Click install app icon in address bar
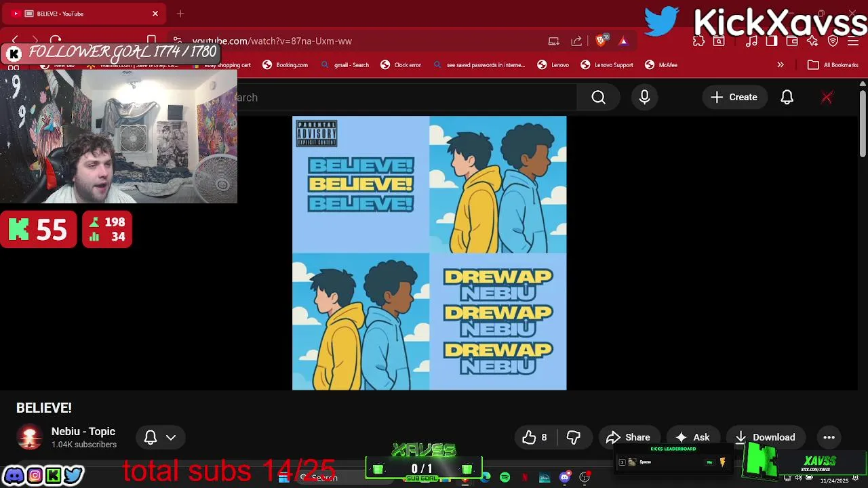The width and height of the screenshot is (868, 488). (554, 41)
